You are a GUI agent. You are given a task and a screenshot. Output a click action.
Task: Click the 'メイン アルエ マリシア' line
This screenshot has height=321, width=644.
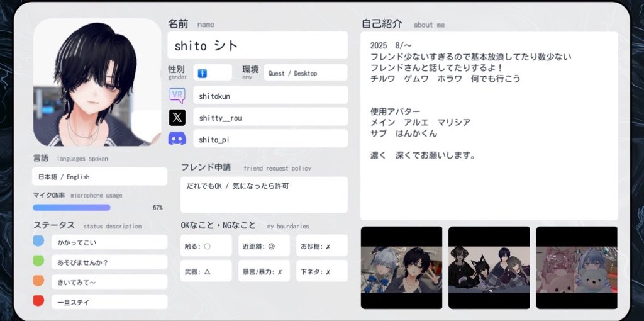pos(421,123)
